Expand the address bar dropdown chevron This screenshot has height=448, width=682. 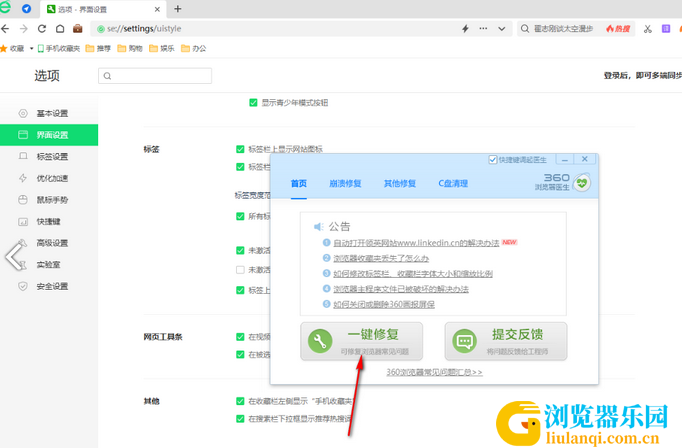(x=501, y=29)
